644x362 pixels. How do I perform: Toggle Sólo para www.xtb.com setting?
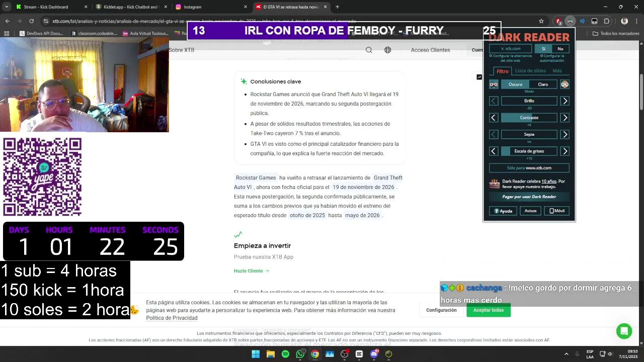click(529, 168)
